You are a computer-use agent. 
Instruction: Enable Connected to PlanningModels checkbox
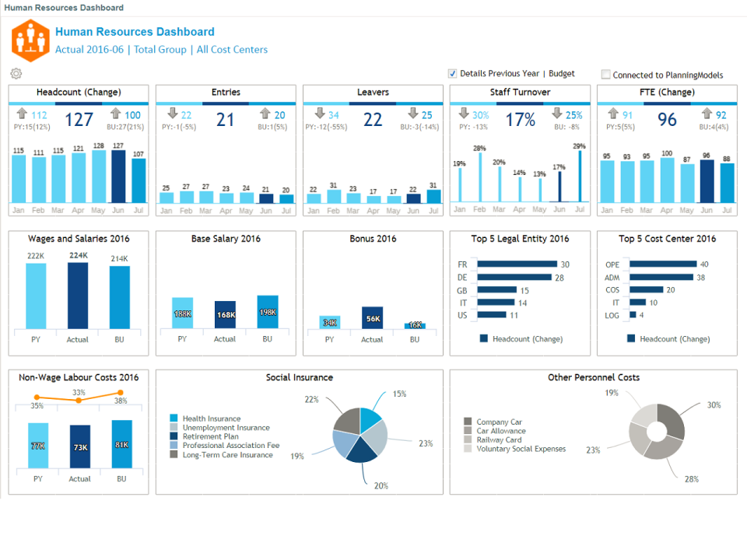pos(606,75)
